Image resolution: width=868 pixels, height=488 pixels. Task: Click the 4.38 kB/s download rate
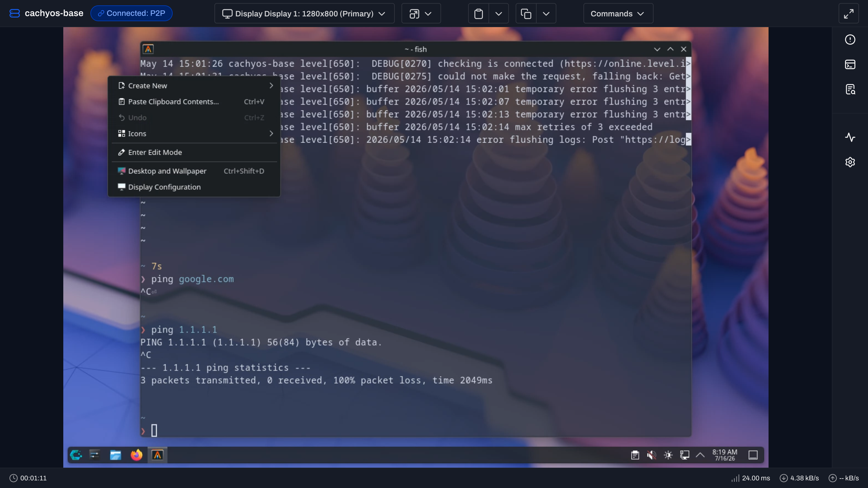(x=804, y=478)
